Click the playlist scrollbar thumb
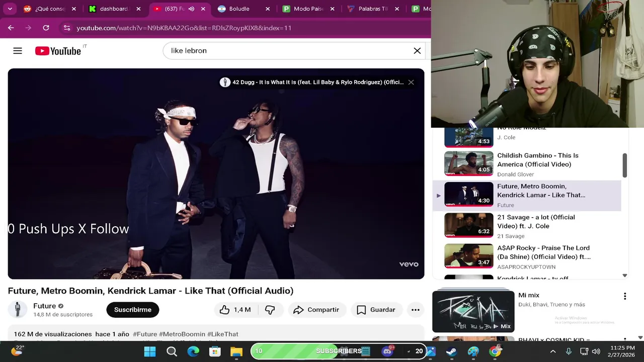 pos(624,165)
